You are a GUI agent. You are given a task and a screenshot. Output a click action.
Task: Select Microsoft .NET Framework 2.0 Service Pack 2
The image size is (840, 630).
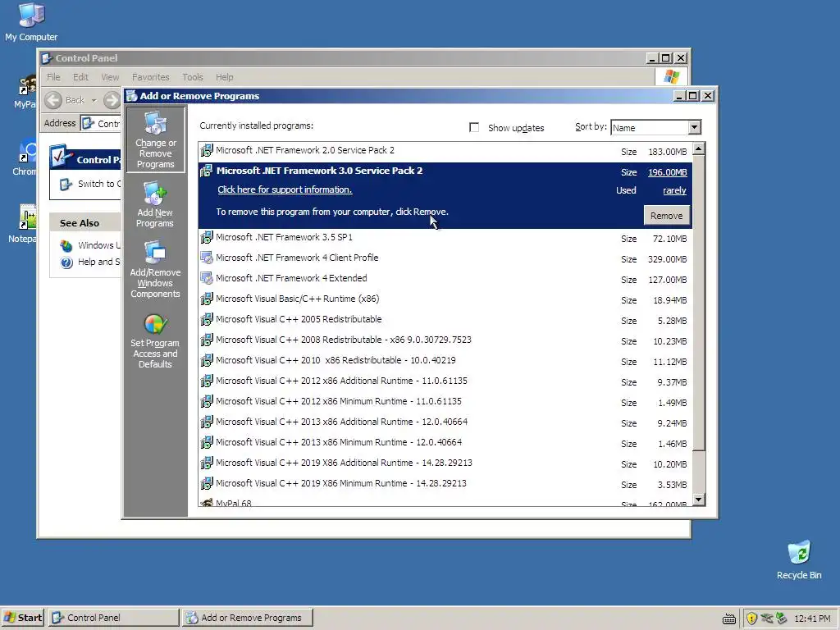[445, 151]
